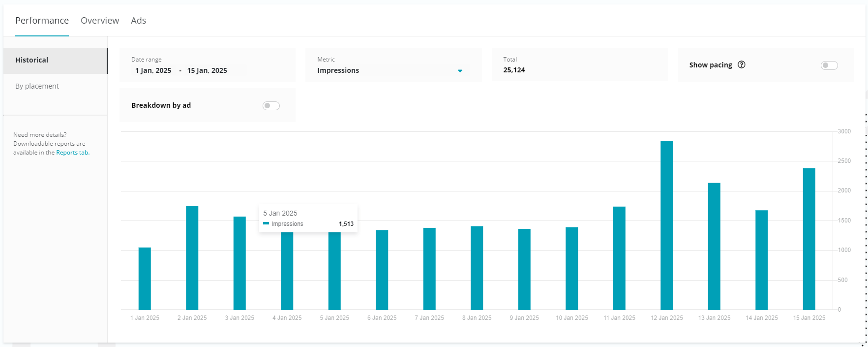Open the Ads tab
868x347 pixels.
coord(138,21)
